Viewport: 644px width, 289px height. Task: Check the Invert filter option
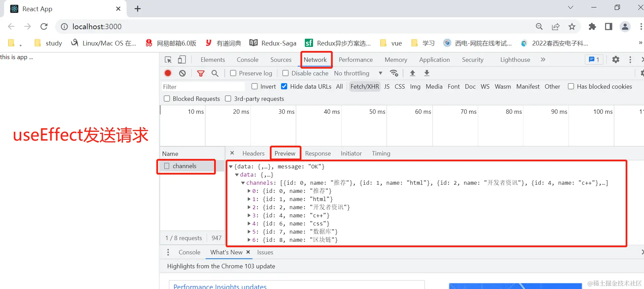pyautogui.click(x=255, y=86)
